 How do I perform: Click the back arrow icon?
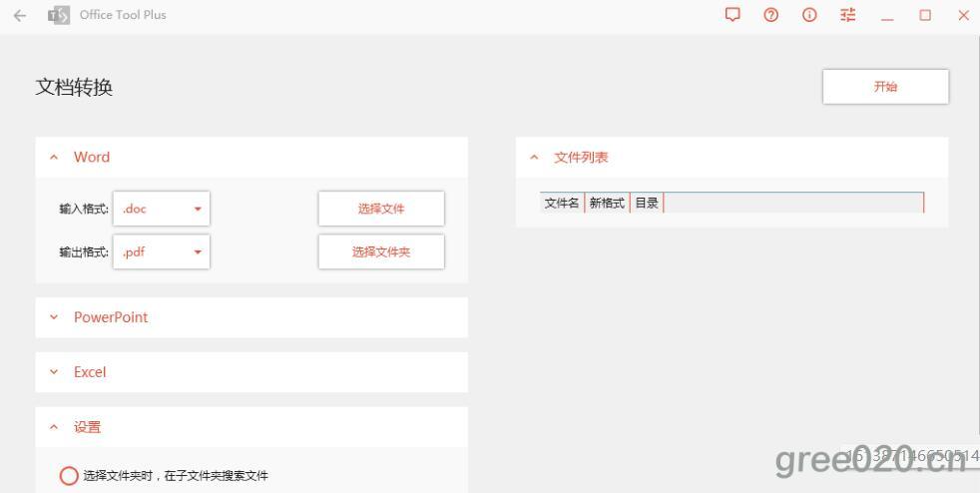(20, 15)
